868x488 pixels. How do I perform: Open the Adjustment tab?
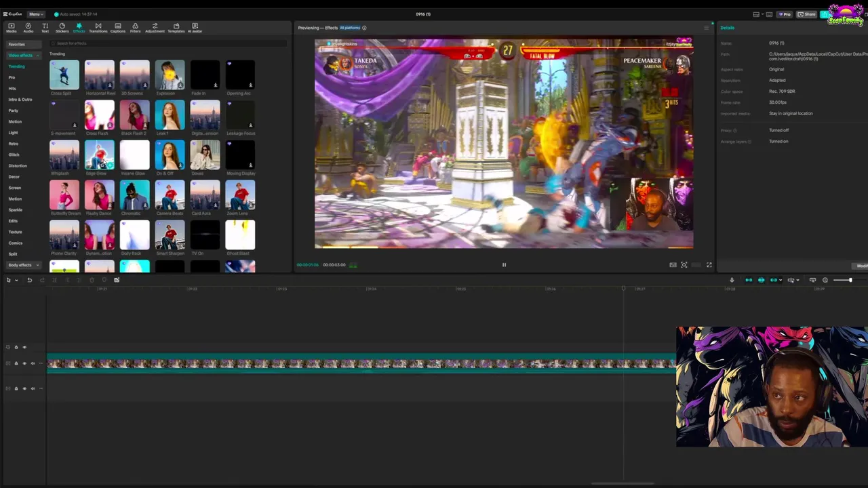tap(155, 28)
